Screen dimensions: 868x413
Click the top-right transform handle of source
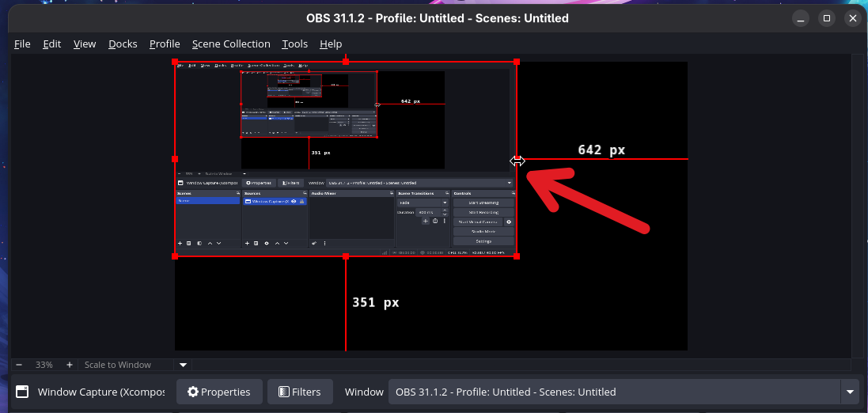[x=517, y=62]
